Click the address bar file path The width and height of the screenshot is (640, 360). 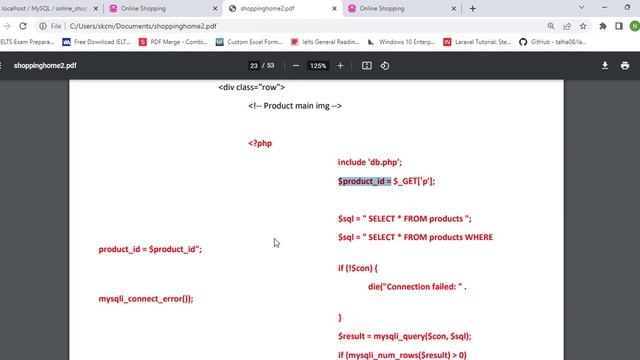point(143,26)
